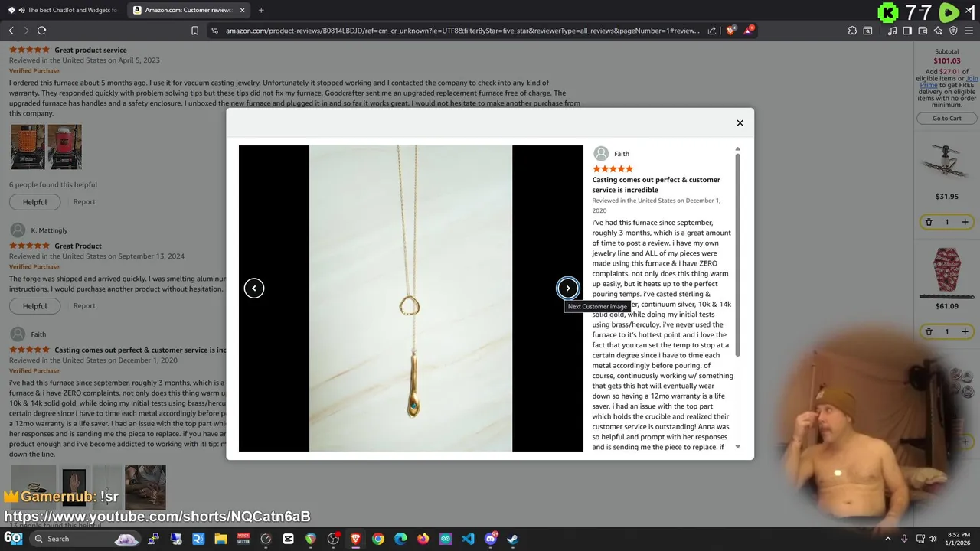This screenshot has height=551, width=980.
Task: Open the Brave Shields icon
Action: [730, 31]
